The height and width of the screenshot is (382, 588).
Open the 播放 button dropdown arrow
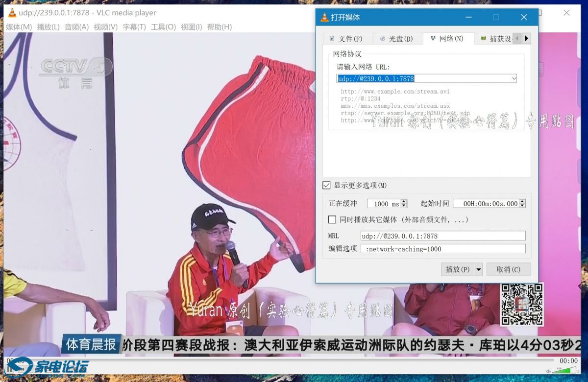(x=479, y=269)
